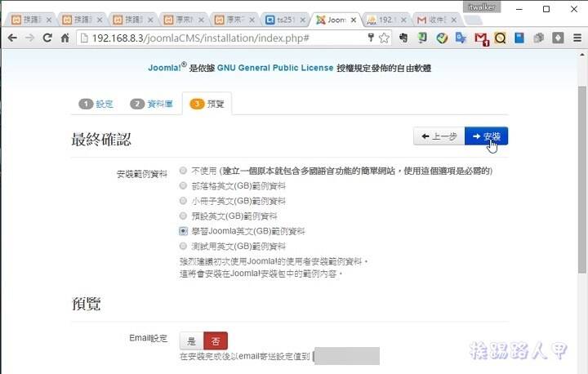Close the Joomla tab
Image resolution: width=588 pixels, height=374 pixels.
coord(354,20)
